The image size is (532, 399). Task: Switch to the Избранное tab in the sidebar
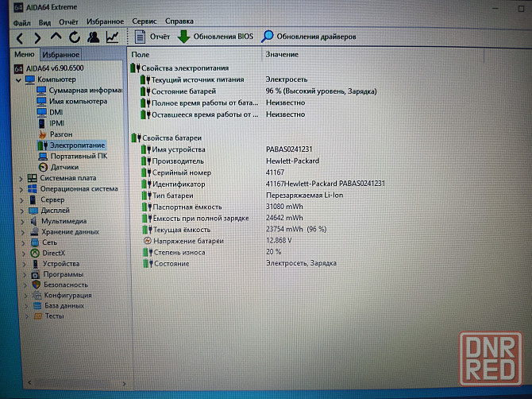pyautogui.click(x=60, y=54)
